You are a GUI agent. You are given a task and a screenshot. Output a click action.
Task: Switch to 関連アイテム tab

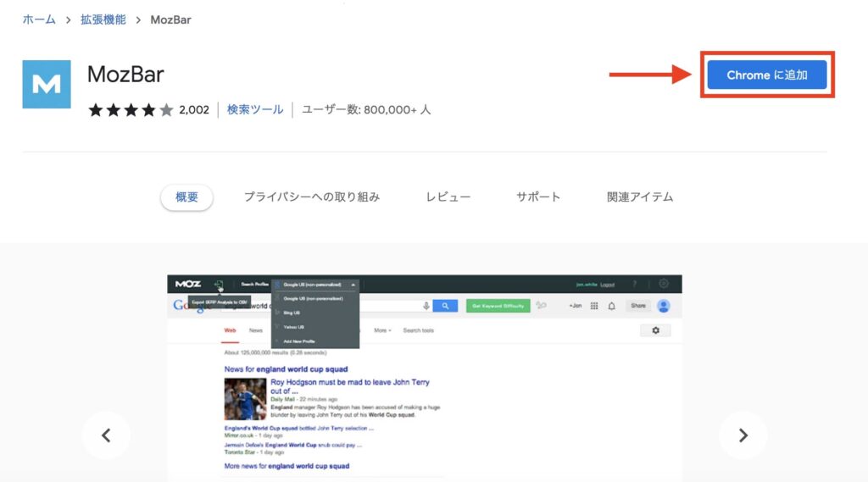[640, 197]
